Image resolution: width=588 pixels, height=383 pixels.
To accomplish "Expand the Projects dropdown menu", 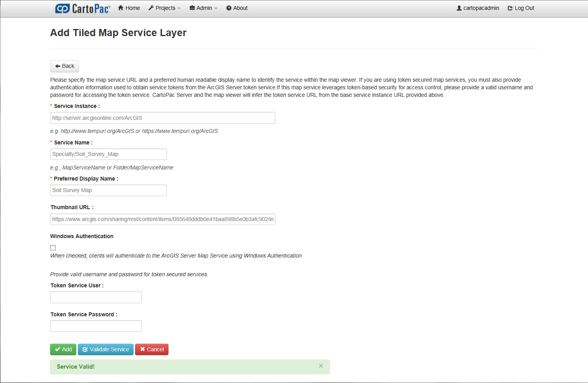I will click(165, 8).
